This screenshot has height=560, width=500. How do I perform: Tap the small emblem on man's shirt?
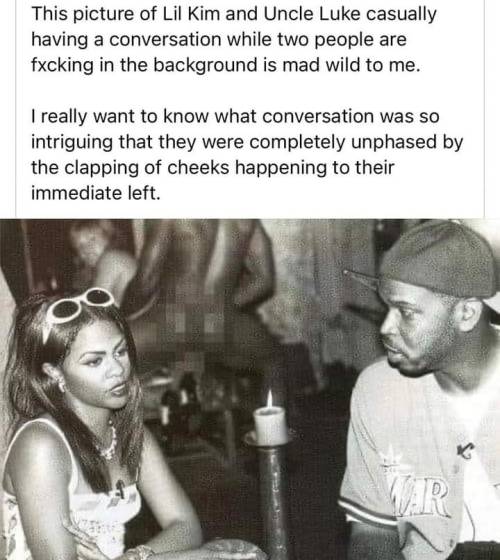[466, 451]
